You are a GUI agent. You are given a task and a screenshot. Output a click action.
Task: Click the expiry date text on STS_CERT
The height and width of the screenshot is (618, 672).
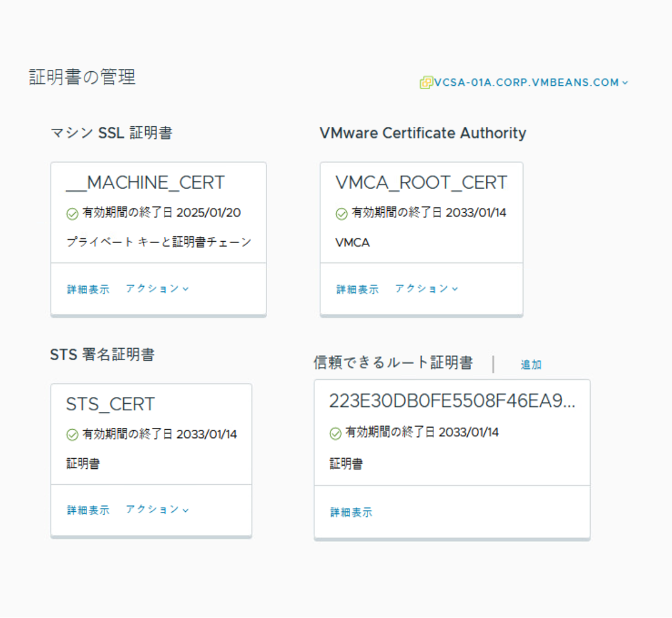160,434
